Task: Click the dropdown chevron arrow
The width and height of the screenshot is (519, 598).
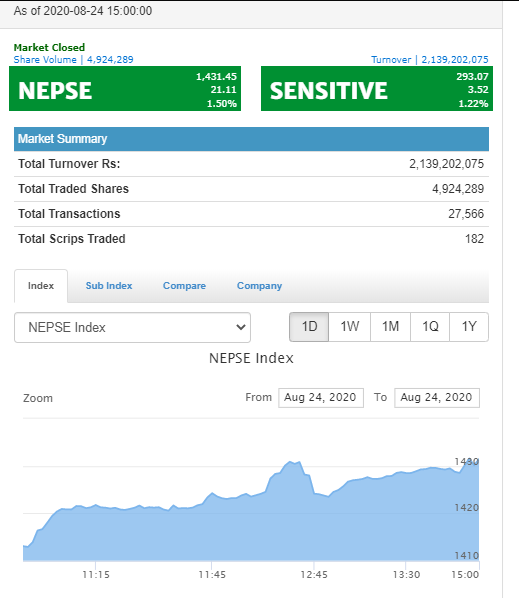Action: 241,327
